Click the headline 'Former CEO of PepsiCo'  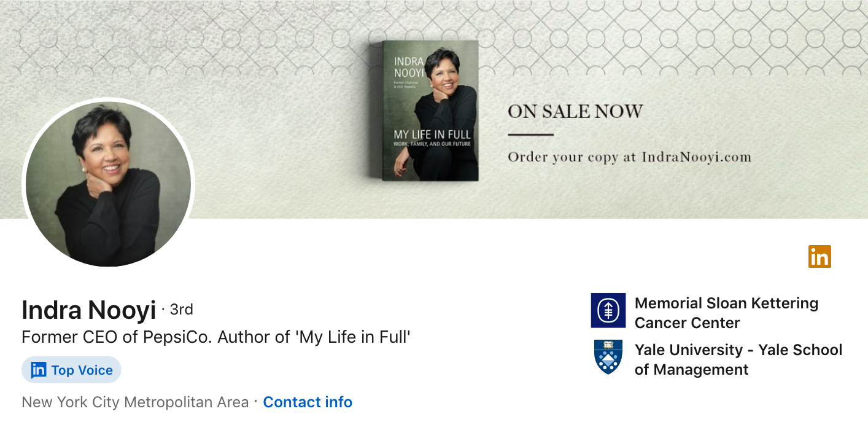216,337
